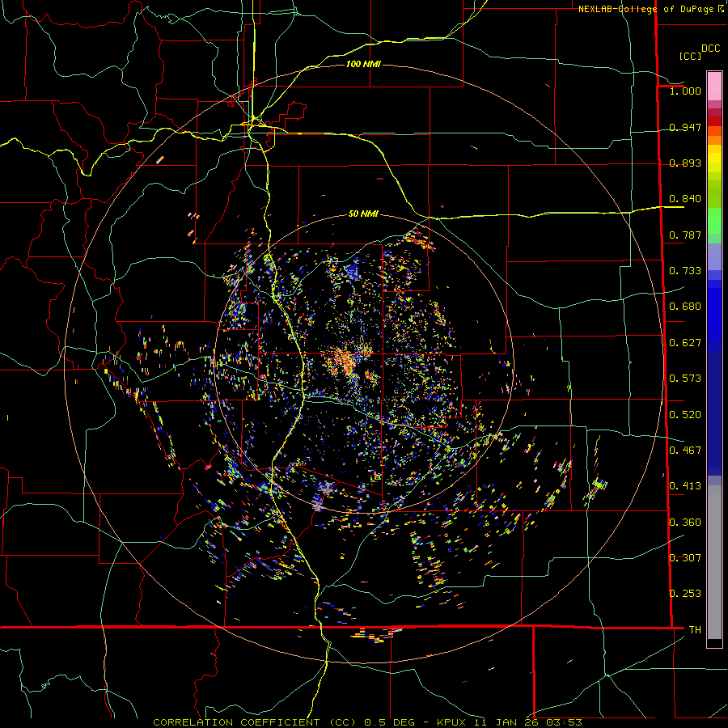Click the 100 NMI range ring label

pyautogui.click(x=363, y=64)
